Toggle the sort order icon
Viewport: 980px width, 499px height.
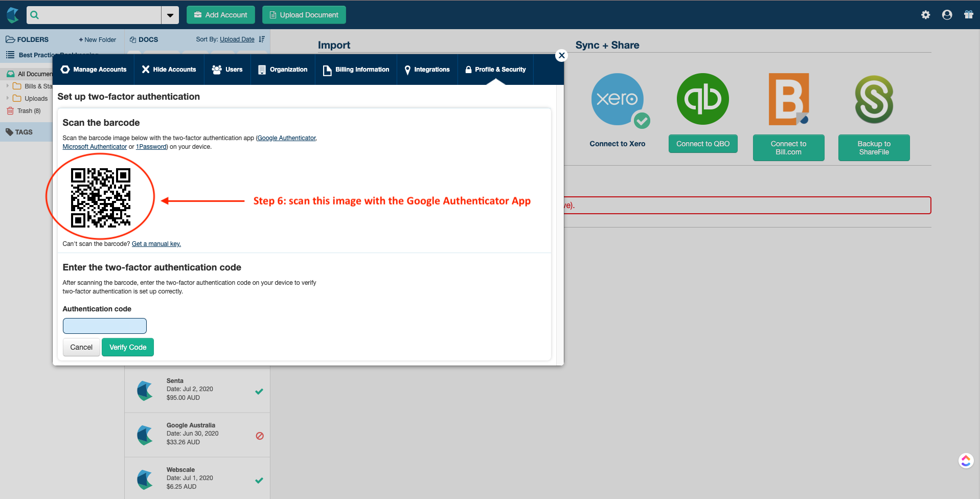click(x=262, y=39)
